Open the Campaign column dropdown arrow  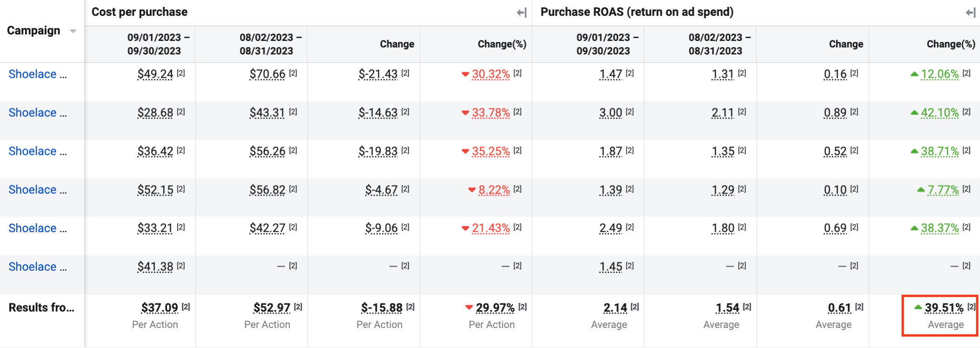[73, 31]
